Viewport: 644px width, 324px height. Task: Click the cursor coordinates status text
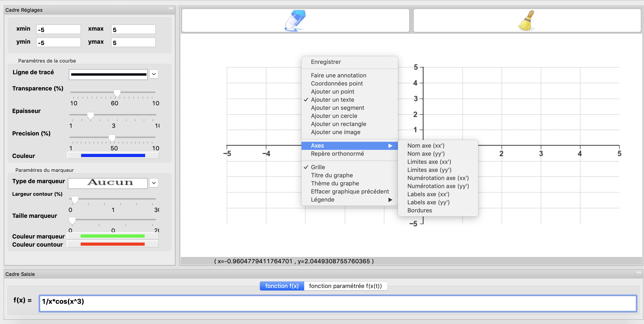pyautogui.click(x=294, y=261)
